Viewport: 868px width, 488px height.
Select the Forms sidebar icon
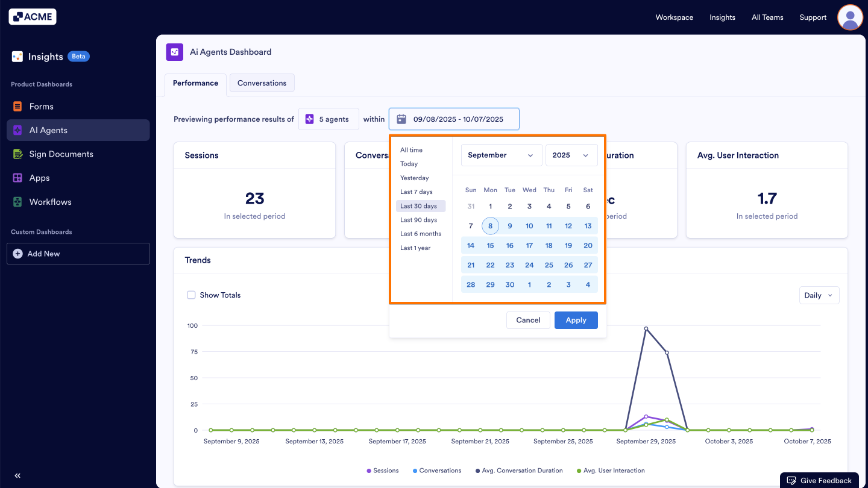point(17,106)
